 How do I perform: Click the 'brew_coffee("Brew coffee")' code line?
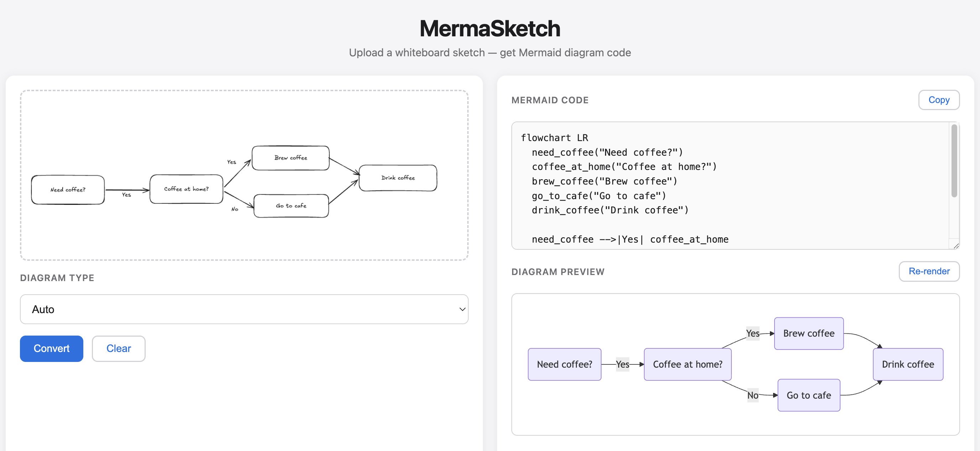pos(605,181)
